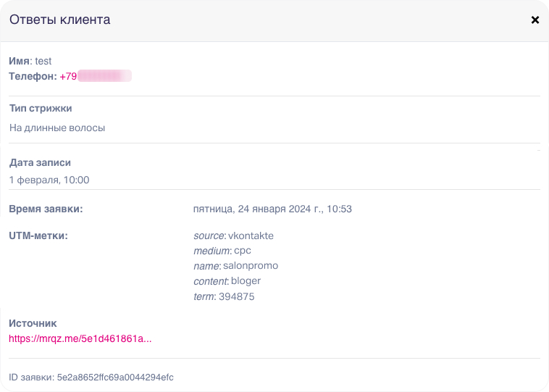Click the request ID at the bottom

(x=91, y=378)
